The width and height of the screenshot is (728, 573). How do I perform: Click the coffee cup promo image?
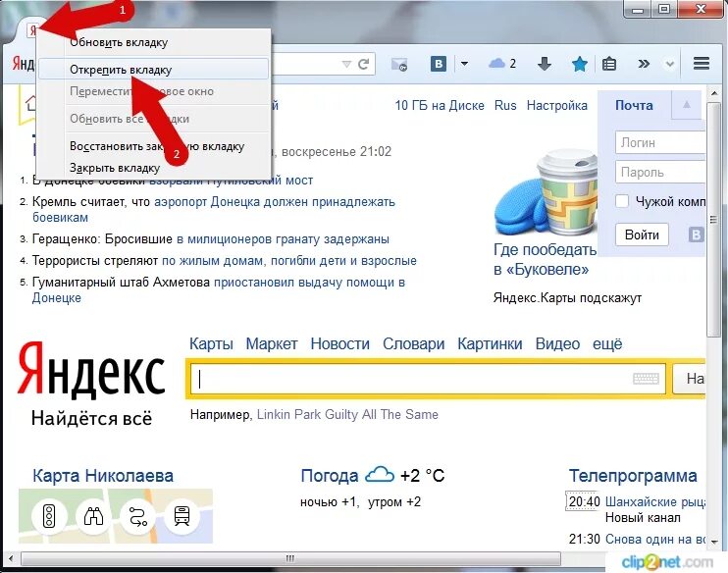click(x=546, y=193)
